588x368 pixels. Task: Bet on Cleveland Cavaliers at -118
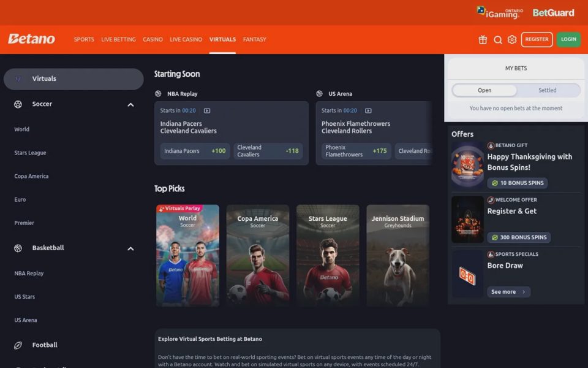[268, 151]
